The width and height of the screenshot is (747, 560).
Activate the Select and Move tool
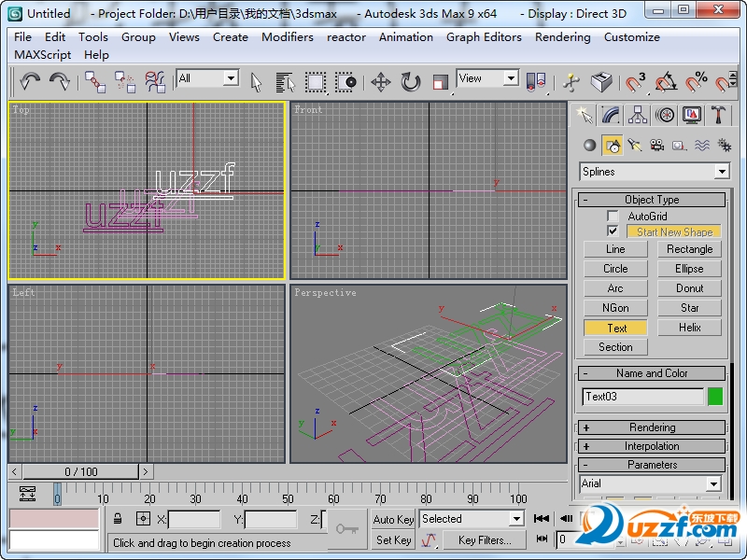(380, 83)
